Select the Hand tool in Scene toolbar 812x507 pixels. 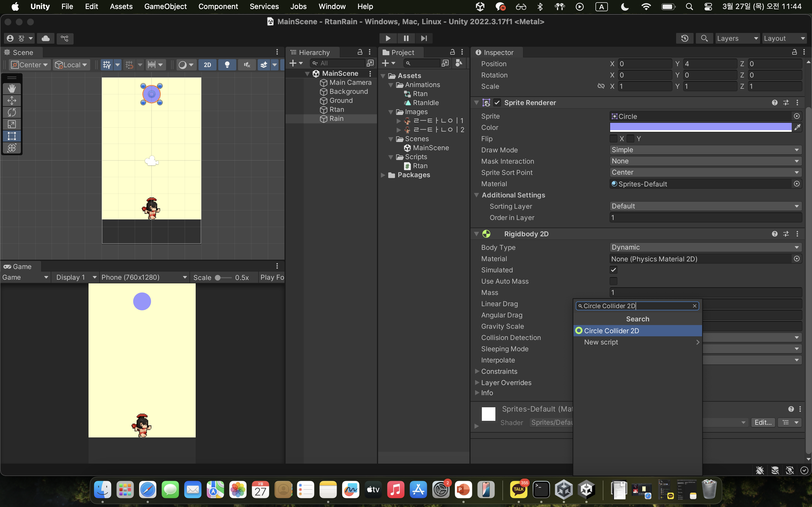point(12,88)
